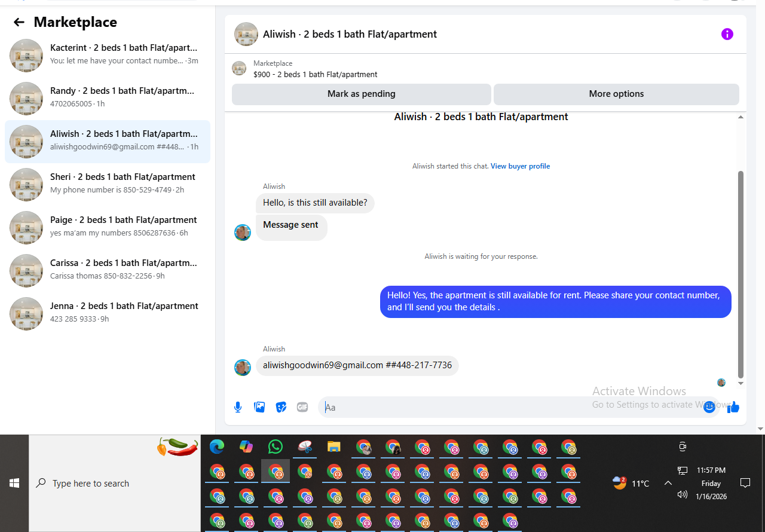Open conversation information purple icon
Screen dimensions: 765x532
click(727, 34)
